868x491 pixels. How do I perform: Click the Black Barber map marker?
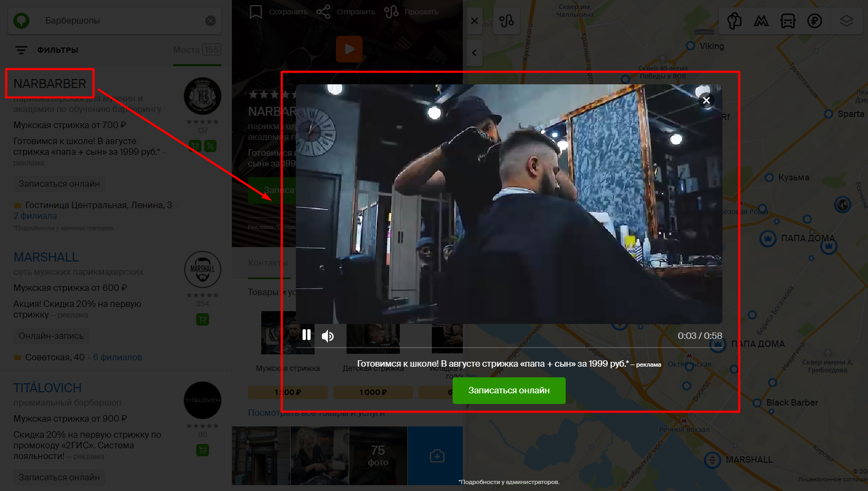pyautogui.click(x=757, y=402)
